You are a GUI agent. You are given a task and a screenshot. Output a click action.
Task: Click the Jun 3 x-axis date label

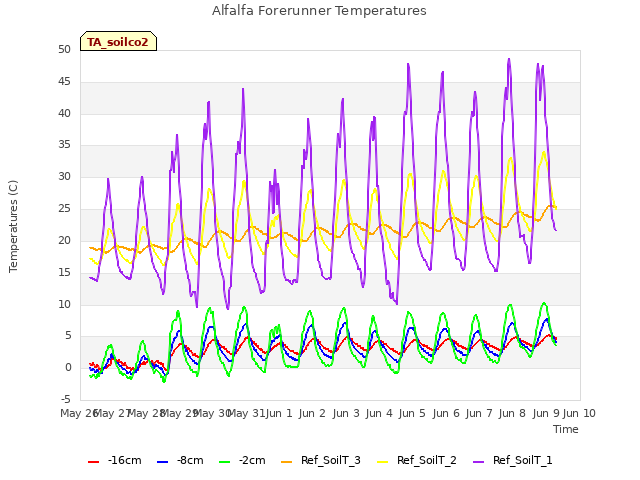(346, 413)
